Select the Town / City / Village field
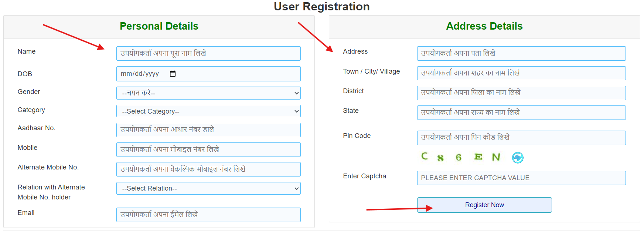This screenshot has height=232, width=644. [521, 73]
